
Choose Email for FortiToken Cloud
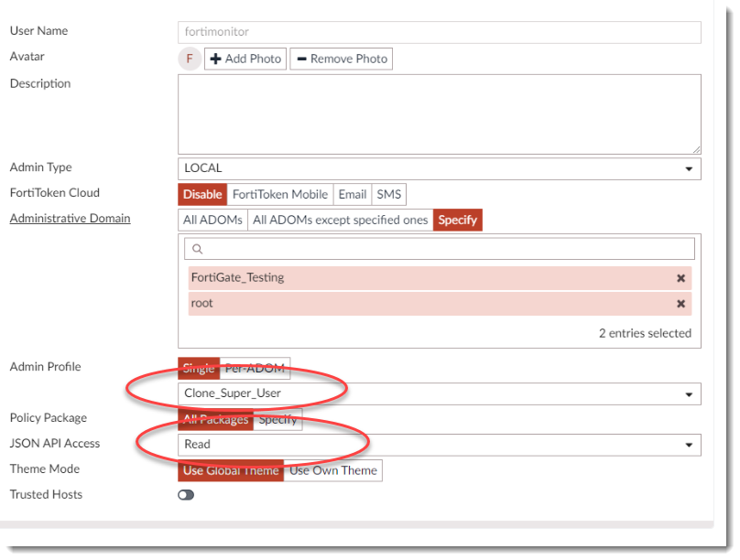click(352, 194)
